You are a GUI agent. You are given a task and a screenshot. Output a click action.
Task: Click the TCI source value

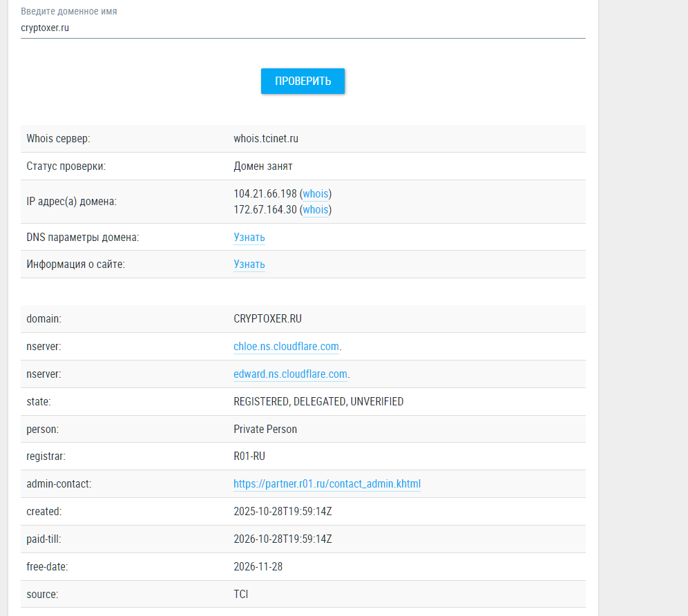coord(241,595)
